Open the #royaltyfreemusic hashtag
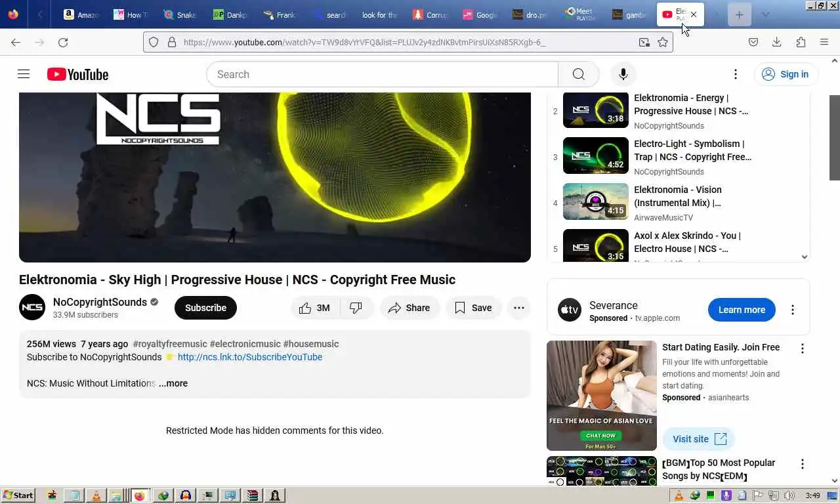 click(169, 344)
